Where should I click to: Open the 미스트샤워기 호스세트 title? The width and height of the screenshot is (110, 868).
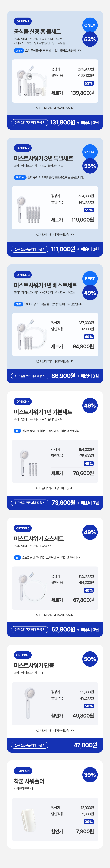(x=39, y=538)
